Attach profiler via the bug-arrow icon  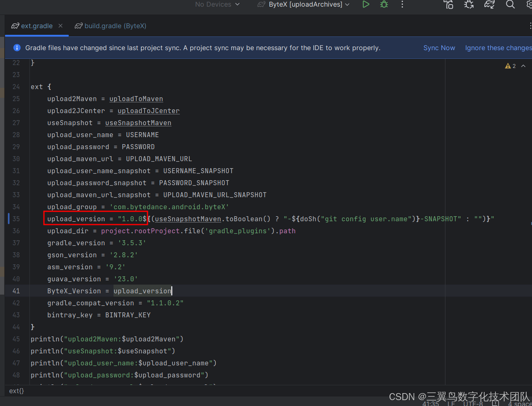[x=468, y=5]
